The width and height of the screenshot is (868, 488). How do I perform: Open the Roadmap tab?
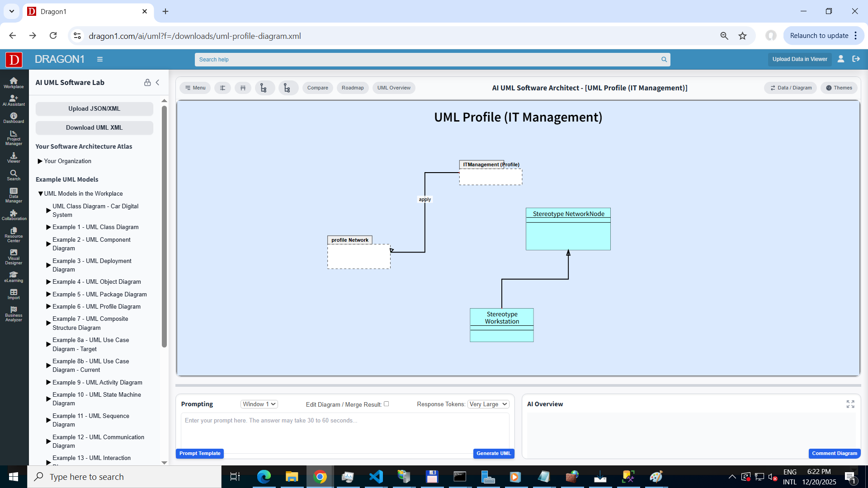click(352, 88)
